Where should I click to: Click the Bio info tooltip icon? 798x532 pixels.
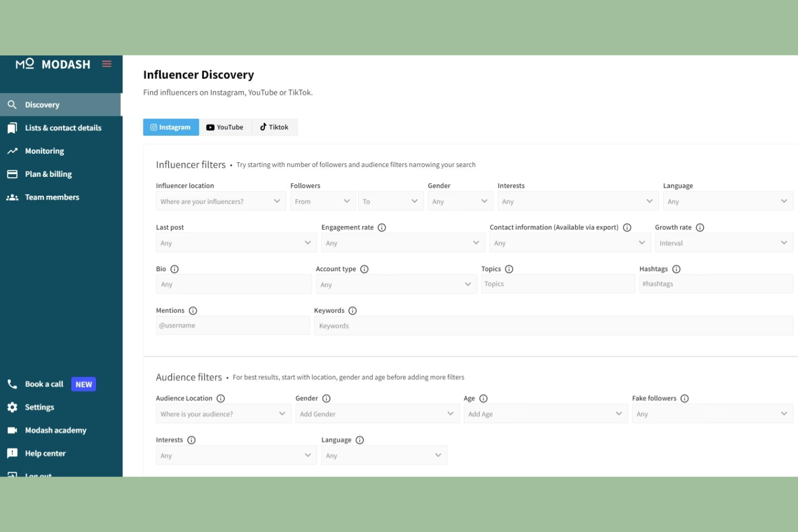tap(174, 268)
